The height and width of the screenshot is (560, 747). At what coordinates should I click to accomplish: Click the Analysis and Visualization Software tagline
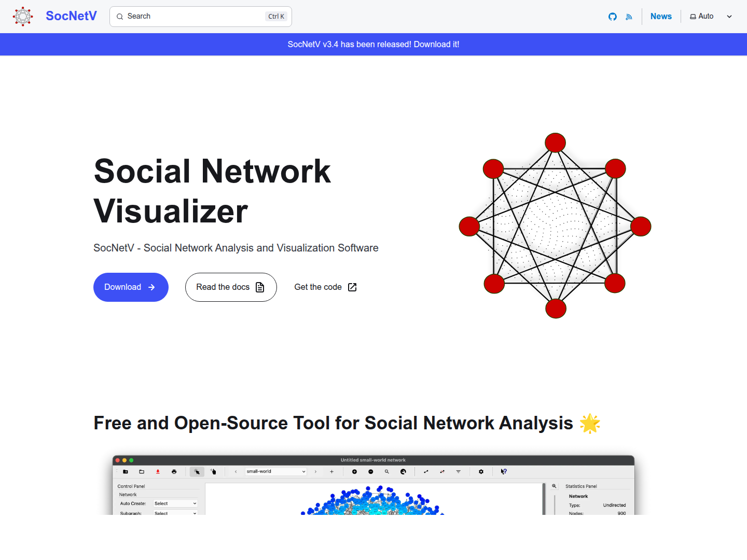(x=236, y=248)
